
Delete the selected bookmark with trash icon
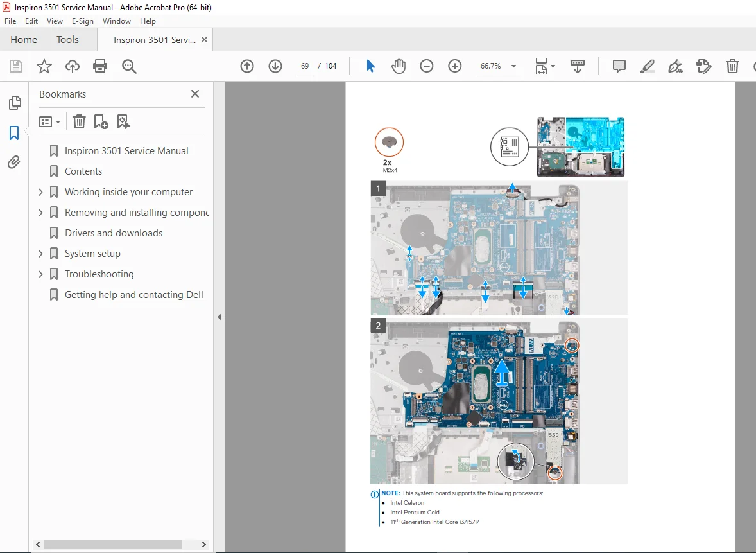tap(79, 121)
